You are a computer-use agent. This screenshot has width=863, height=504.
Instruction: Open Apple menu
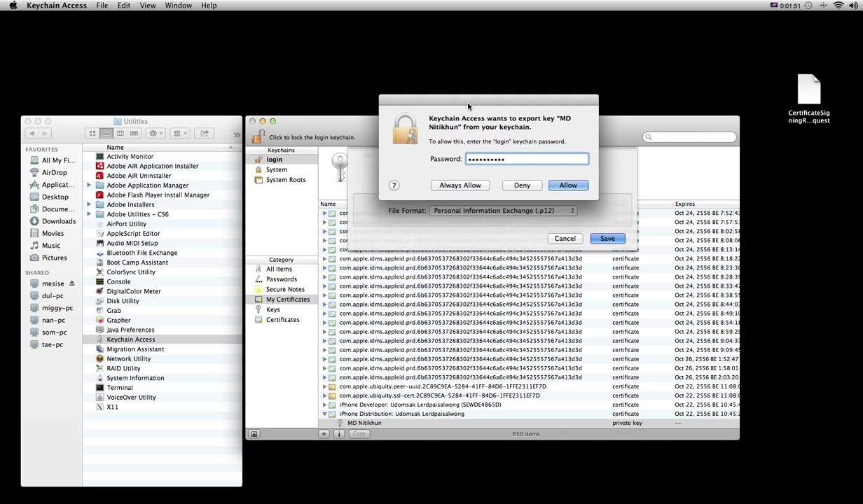tap(13, 6)
